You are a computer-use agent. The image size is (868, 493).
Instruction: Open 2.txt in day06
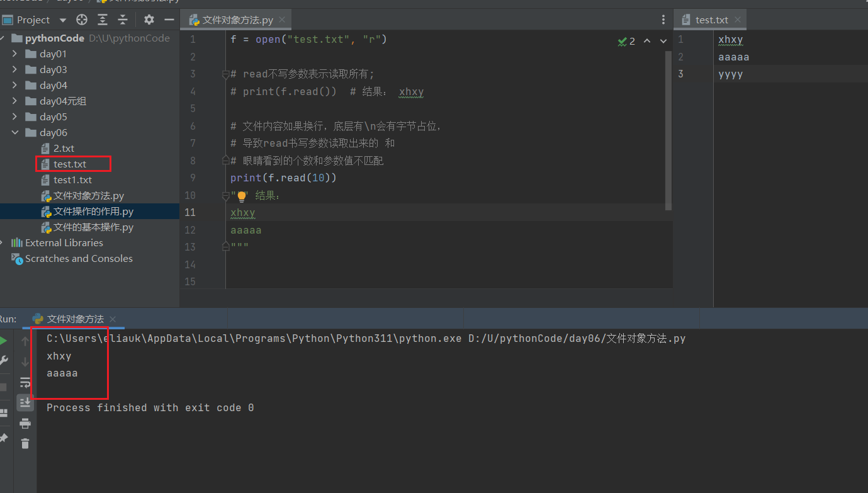(x=64, y=148)
